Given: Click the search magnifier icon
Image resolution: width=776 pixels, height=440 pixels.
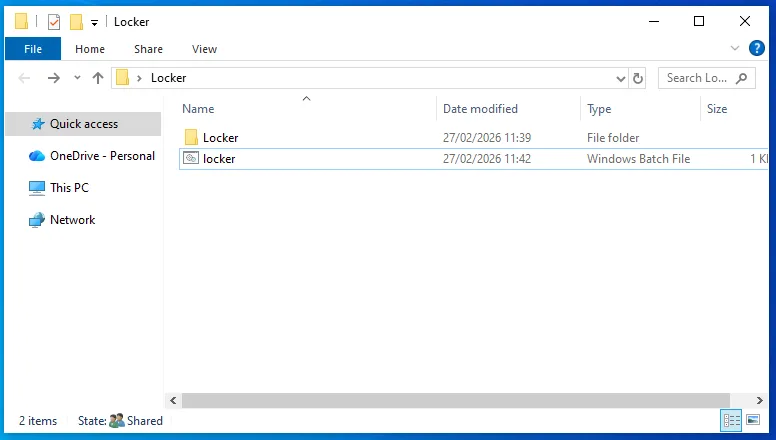Looking at the screenshot, I should 742,78.
